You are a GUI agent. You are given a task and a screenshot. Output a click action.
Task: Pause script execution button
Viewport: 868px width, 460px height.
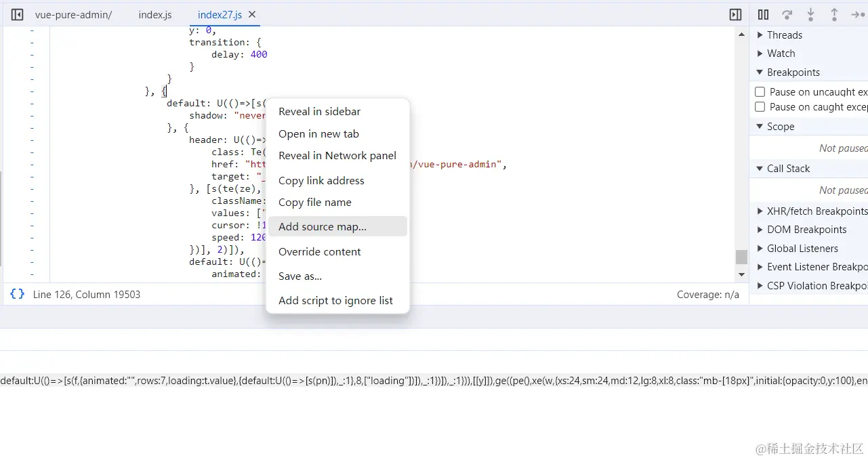click(x=764, y=14)
